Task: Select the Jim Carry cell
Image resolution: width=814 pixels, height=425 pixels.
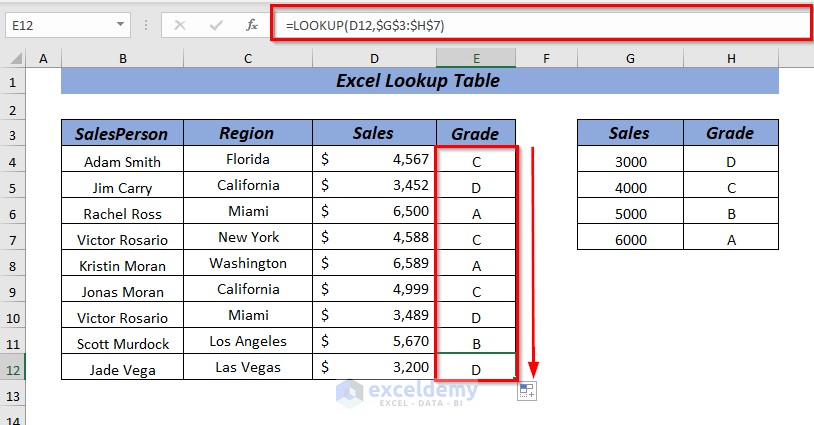Action: click(x=123, y=185)
